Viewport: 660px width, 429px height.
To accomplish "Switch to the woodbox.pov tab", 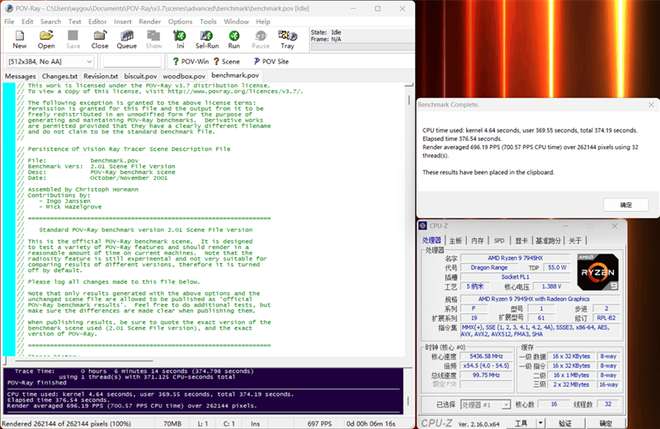I will pos(183,76).
